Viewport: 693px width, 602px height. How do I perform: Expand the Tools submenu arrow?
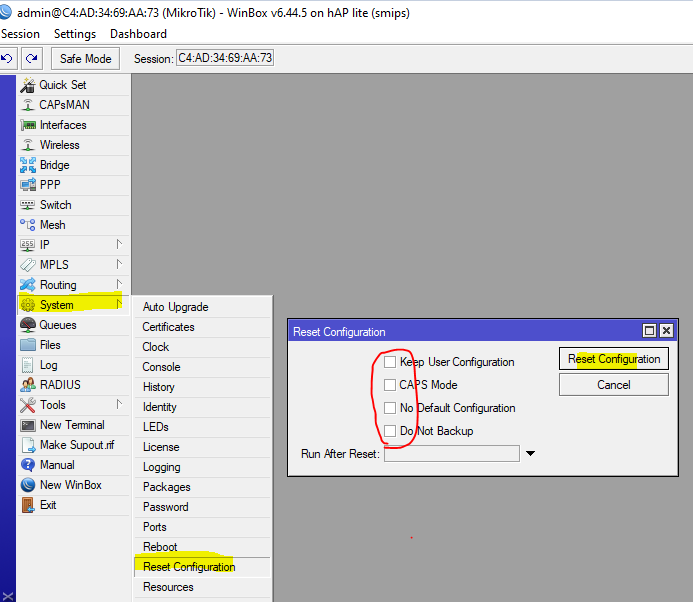point(119,404)
